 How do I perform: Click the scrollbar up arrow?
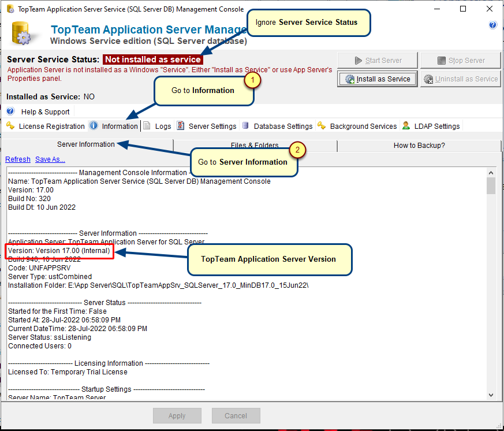coord(491,173)
